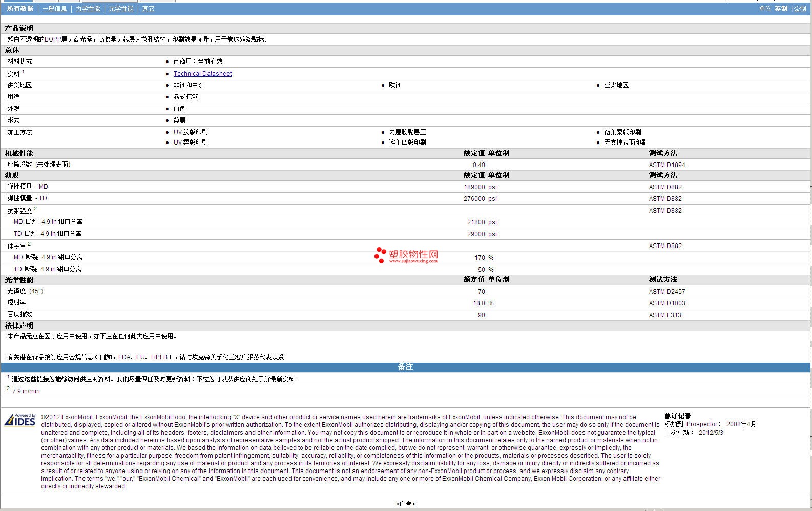Switch units to 公制 (metric)
Image resolution: width=812 pixels, height=511 pixels.
coord(800,9)
